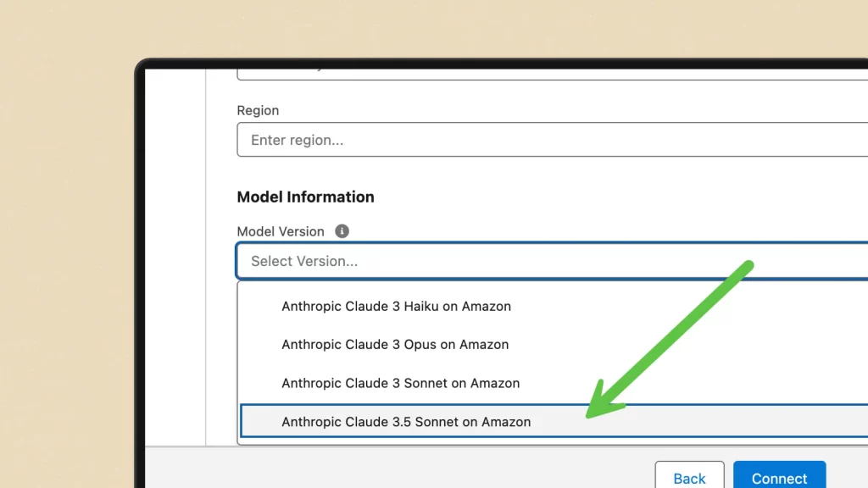Image resolution: width=868 pixels, height=488 pixels.
Task: Select Anthropic Claude 3 Opus on Amazon
Action: point(394,344)
